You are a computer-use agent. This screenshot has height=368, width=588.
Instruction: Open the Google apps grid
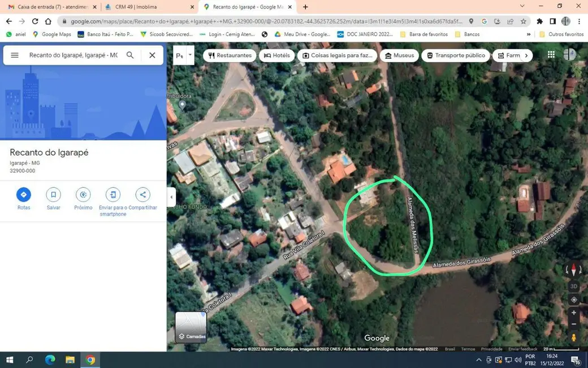pos(551,55)
